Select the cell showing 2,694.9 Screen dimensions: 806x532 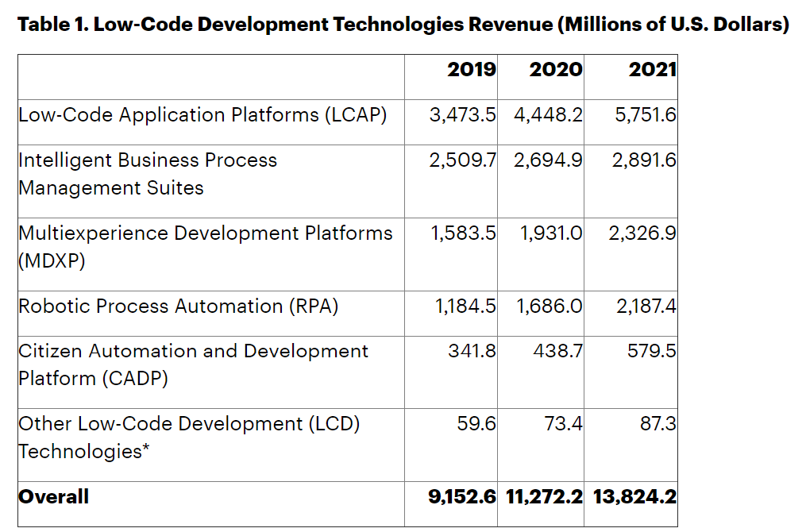coord(548,160)
